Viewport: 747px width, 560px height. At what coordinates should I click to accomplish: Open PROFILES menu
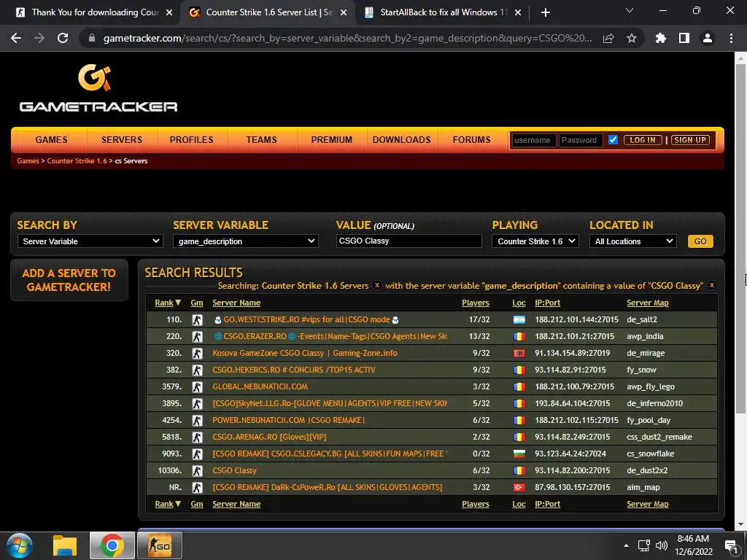click(x=192, y=140)
